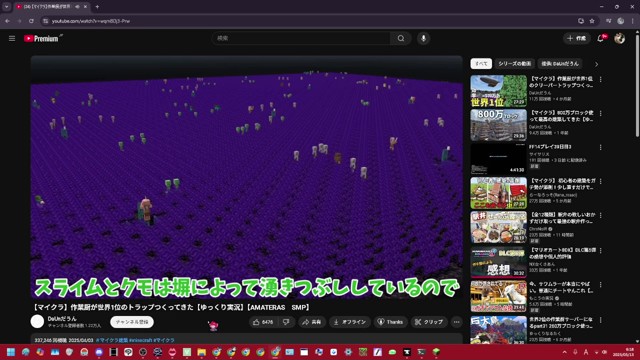The height and width of the screenshot is (360, 640).
Task: Click the page vertical scrollbar
Action: click(x=637, y=86)
